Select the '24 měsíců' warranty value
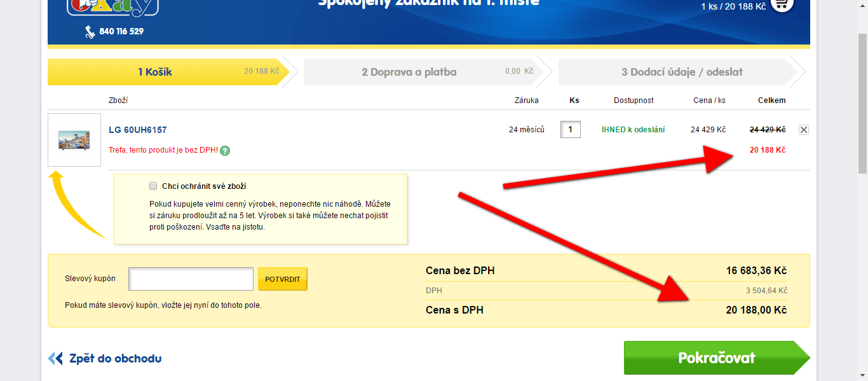This screenshot has height=381, width=868. (x=527, y=130)
